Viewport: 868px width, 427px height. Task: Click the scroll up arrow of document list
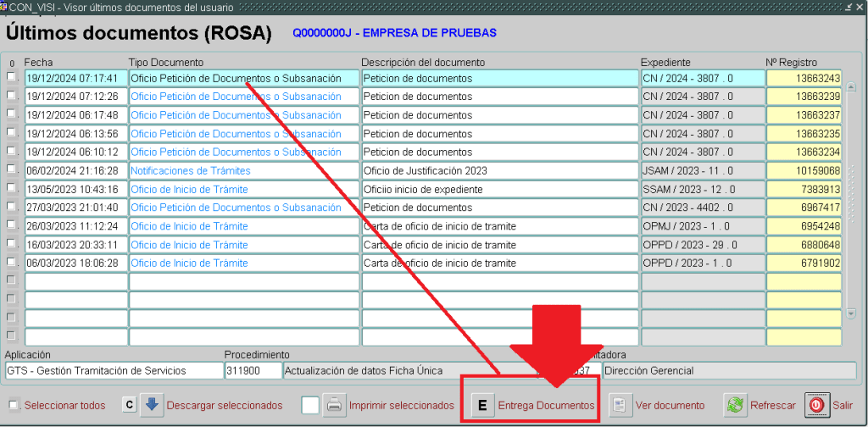click(x=851, y=86)
